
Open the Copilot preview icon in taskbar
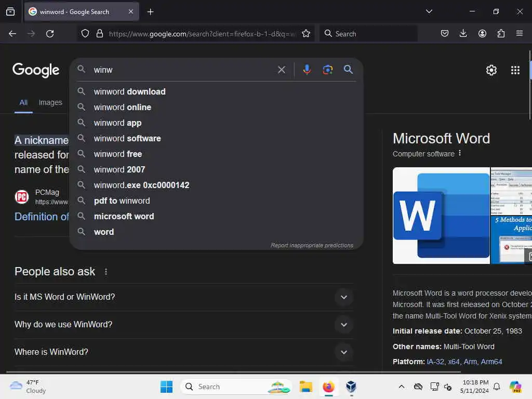(515, 387)
